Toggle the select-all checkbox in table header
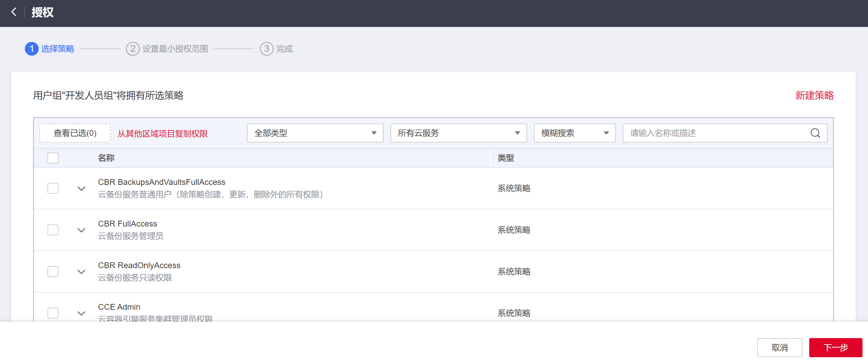Screen dimensions: 868x364 click(x=53, y=158)
